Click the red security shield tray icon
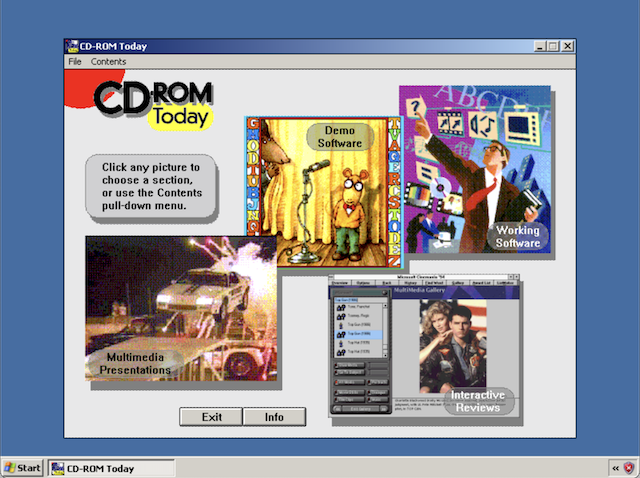The image size is (640, 478). pos(629,468)
